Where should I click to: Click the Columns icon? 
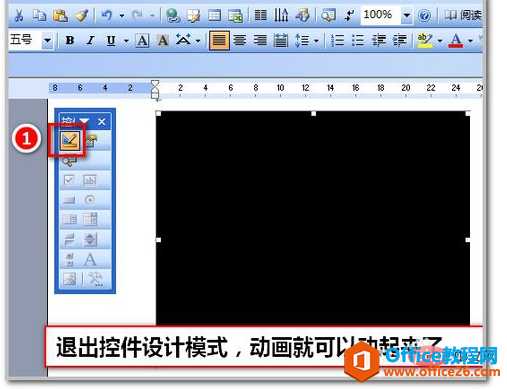coord(260,15)
